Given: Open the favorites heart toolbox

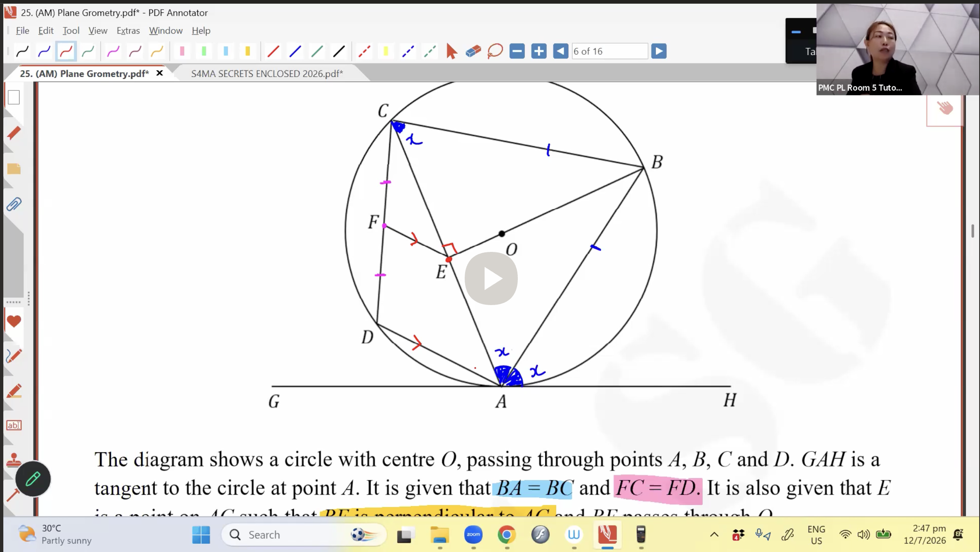Looking at the screenshot, I should point(14,321).
